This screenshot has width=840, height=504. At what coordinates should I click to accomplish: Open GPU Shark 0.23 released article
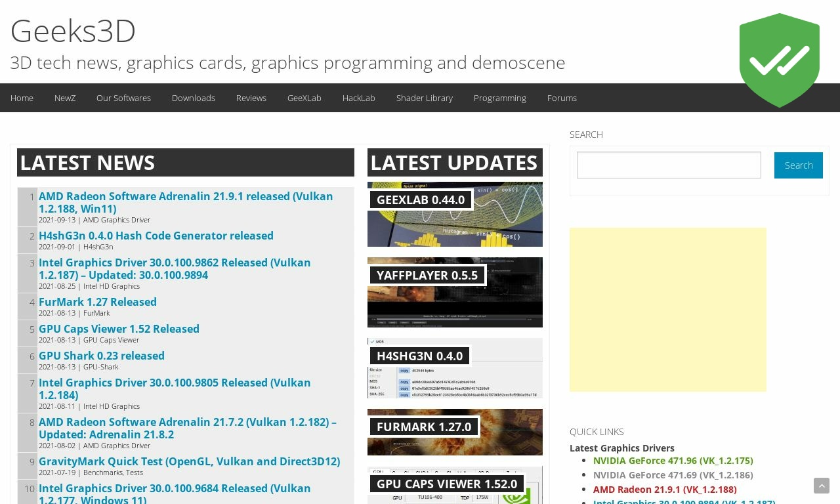102,356
